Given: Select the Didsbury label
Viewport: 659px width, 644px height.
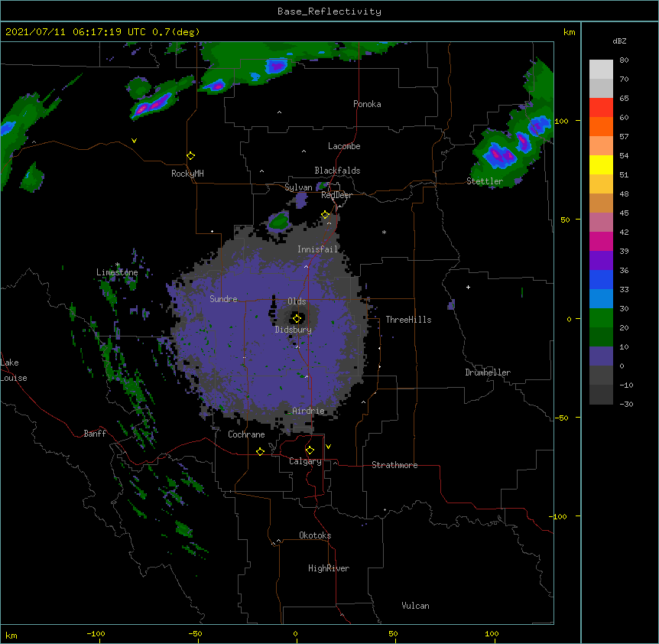Looking at the screenshot, I should [x=294, y=330].
